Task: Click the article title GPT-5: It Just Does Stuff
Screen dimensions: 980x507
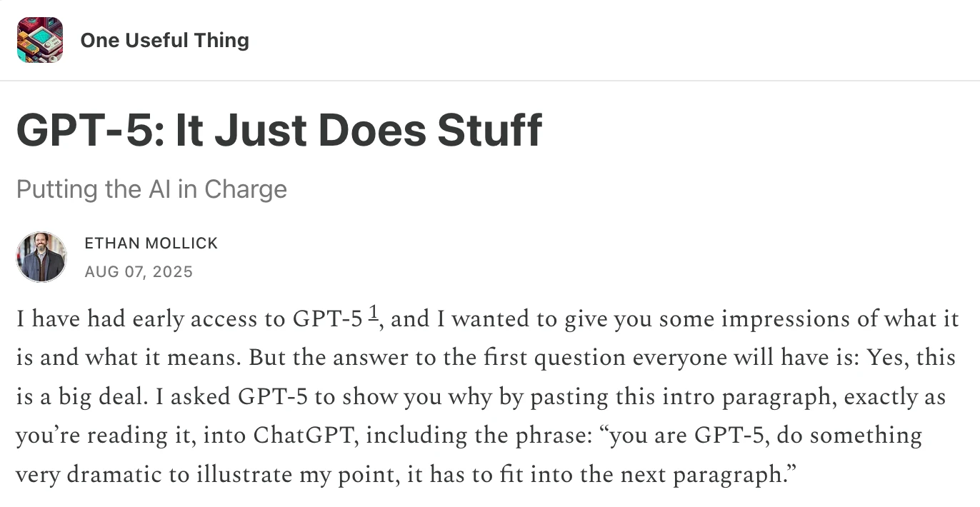Action: (279, 131)
